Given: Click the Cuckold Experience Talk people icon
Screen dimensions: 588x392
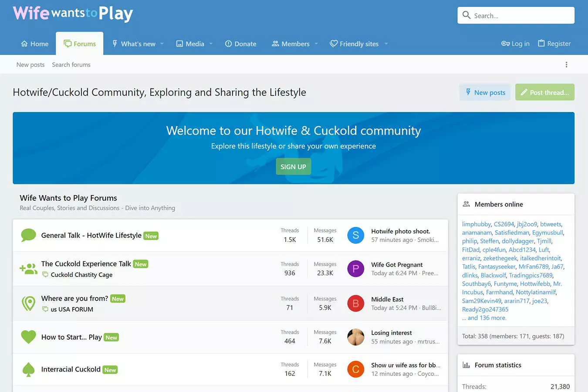Looking at the screenshot, I should click(28, 269).
